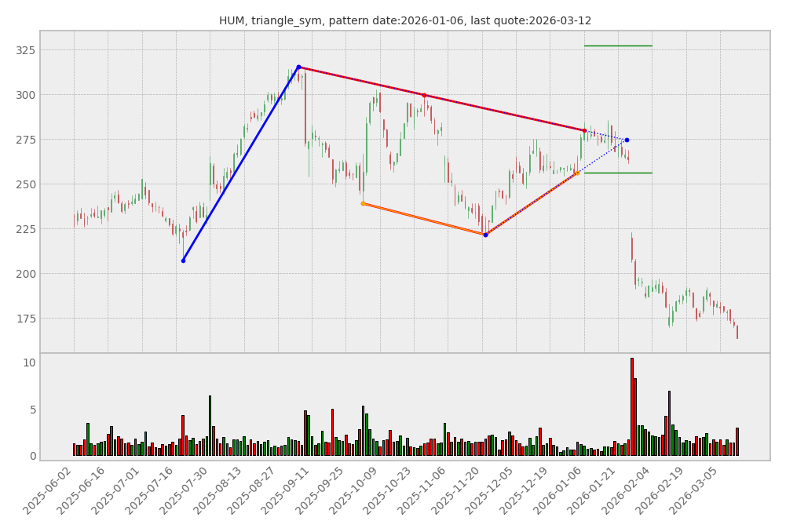Click the red midpoint on upper trendline
Viewport: 786px width, 532px height.
click(424, 96)
